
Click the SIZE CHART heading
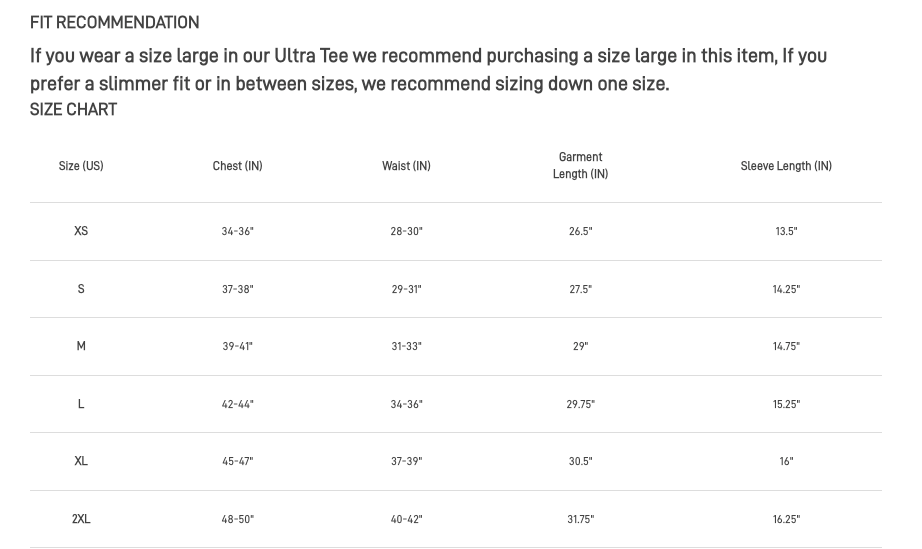[73, 110]
